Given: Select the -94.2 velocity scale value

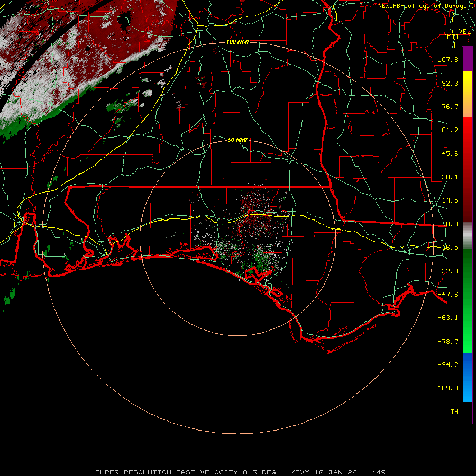Looking at the screenshot, I should pos(448,365).
